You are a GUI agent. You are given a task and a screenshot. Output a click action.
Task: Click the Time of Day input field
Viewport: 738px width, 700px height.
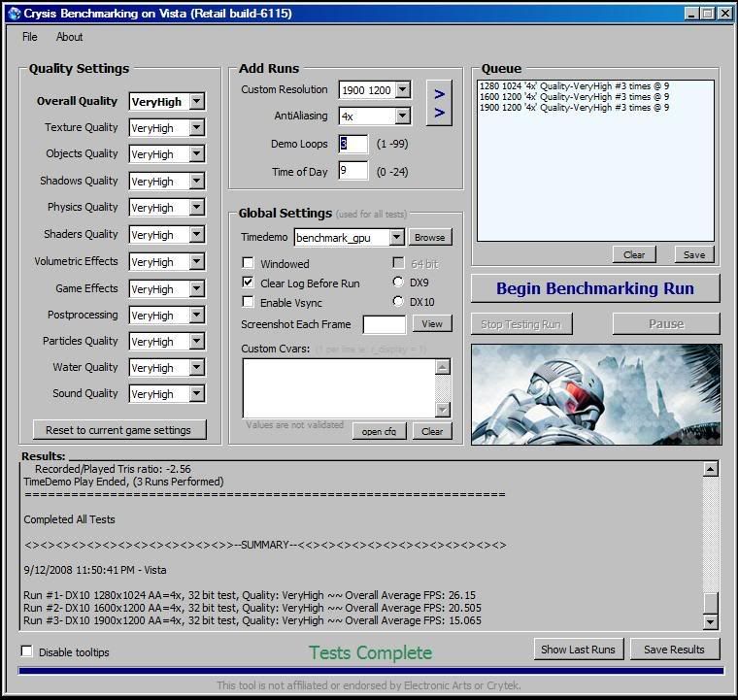coord(353,170)
